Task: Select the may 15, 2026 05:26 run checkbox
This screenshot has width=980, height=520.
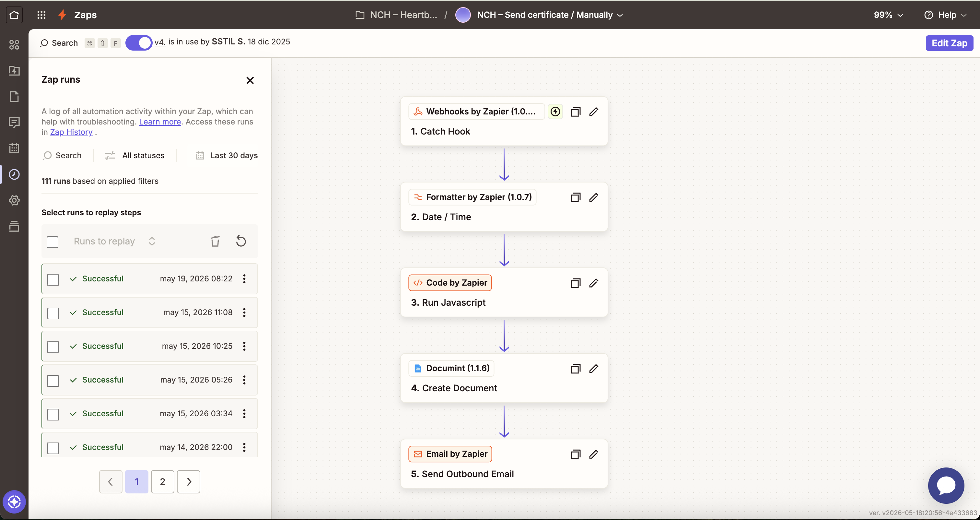Action: pos(53,380)
